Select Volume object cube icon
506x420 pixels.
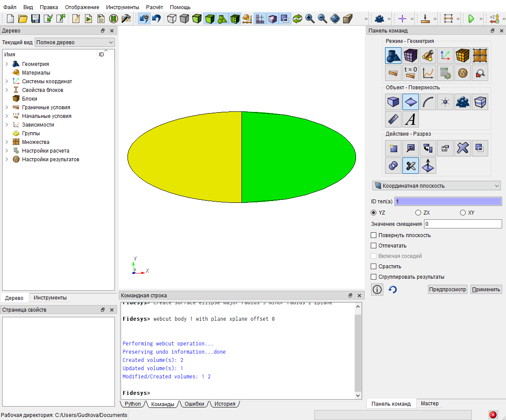click(393, 102)
